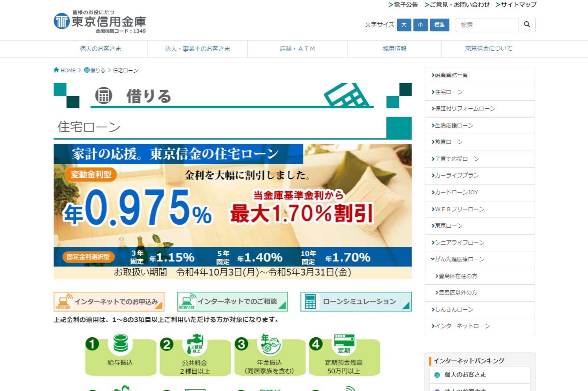Click the 公共料金 faucet icon
Screen dimensions: 588x391
(195, 344)
